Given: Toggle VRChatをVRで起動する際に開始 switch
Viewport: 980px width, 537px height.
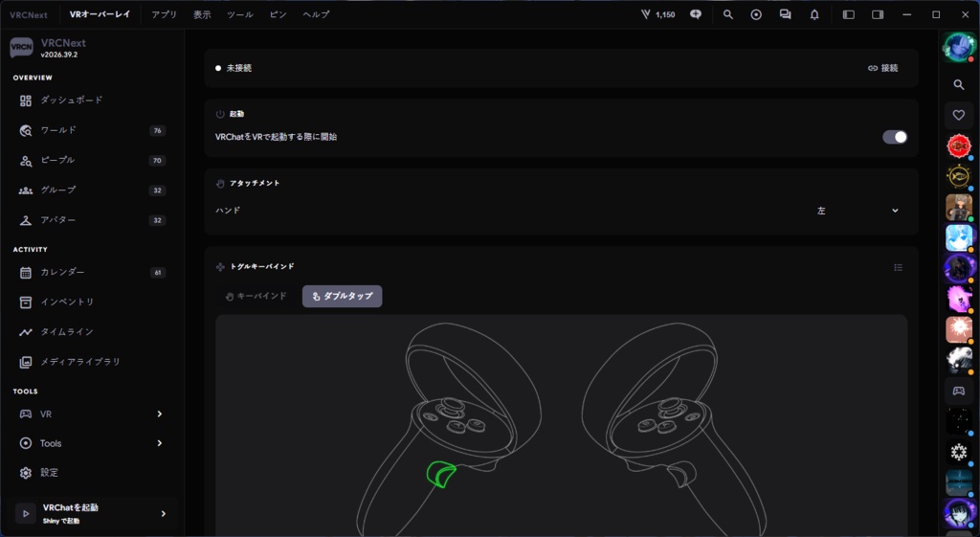Looking at the screenshot, I should [895, 137].
